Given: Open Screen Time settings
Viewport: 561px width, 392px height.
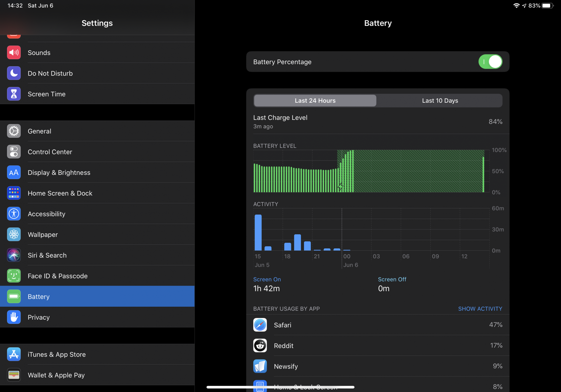Looking at the screenshot, I should coord(97,94).
